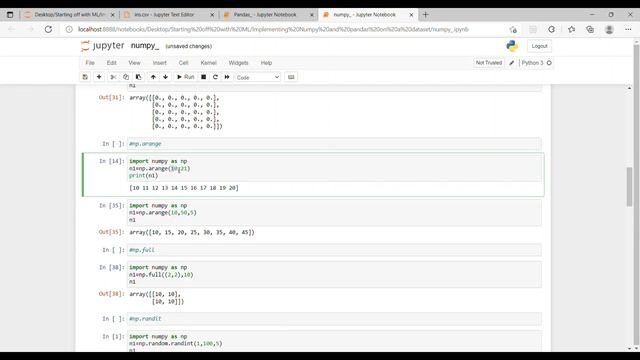Open the Kernel menu
The width and height of the screenshot is (640, 360).
(208, 63)
